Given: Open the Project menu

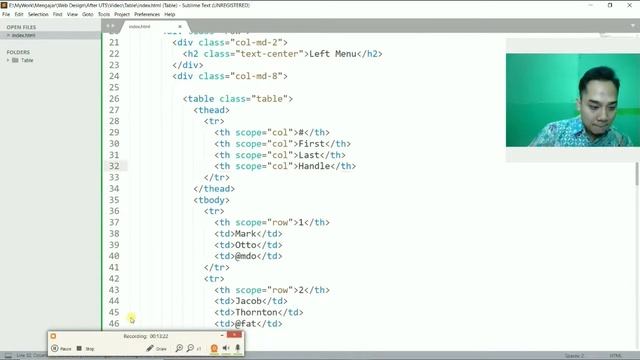Looking at the screenshot, I should point(122,14).
